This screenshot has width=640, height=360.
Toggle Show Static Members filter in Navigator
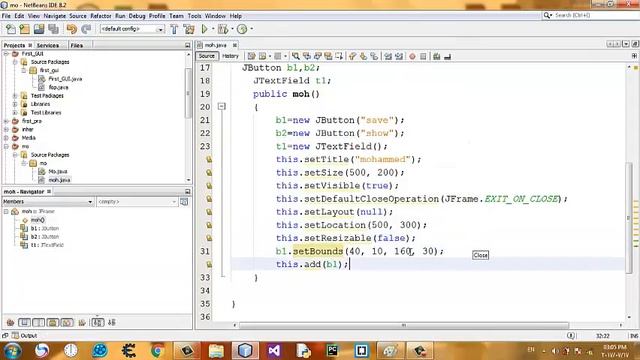coord(39,322)
